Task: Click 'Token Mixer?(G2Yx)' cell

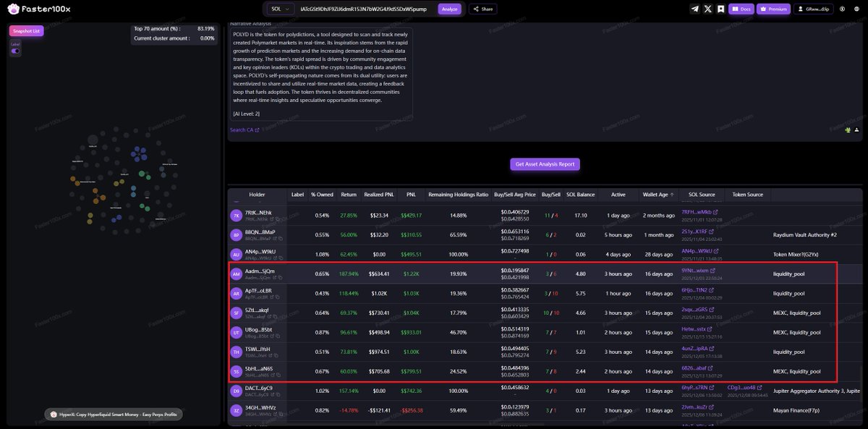Action: click(796, 255)
